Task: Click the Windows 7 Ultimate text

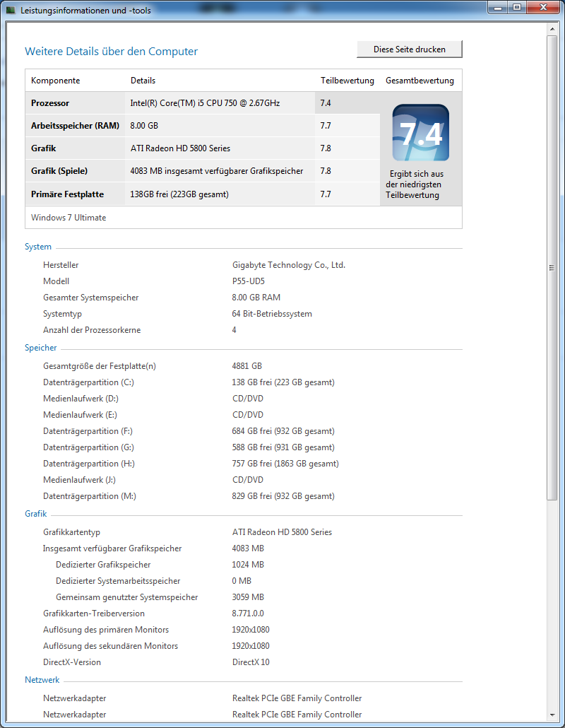Action: [69, 218]
